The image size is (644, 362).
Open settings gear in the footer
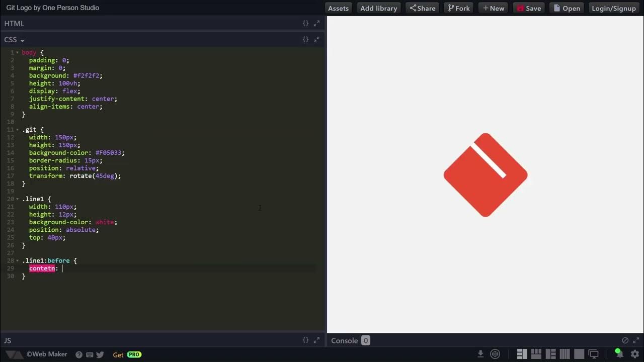(635, 354)
